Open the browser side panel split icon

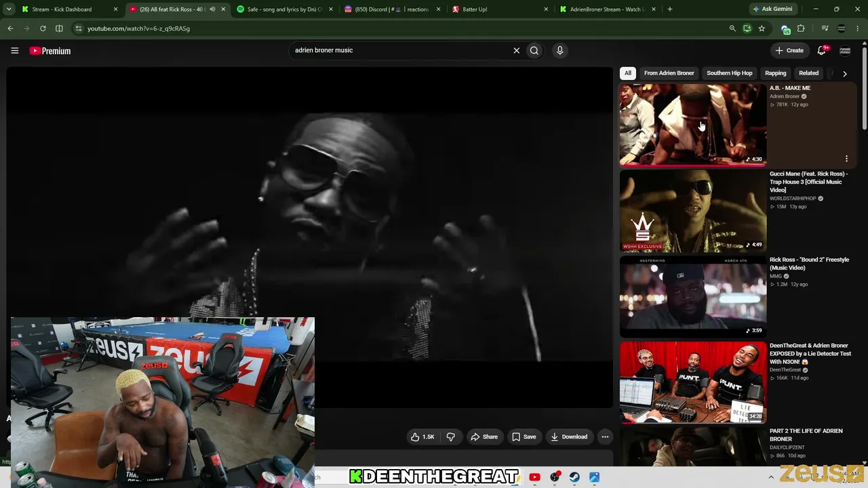point(59,28)
